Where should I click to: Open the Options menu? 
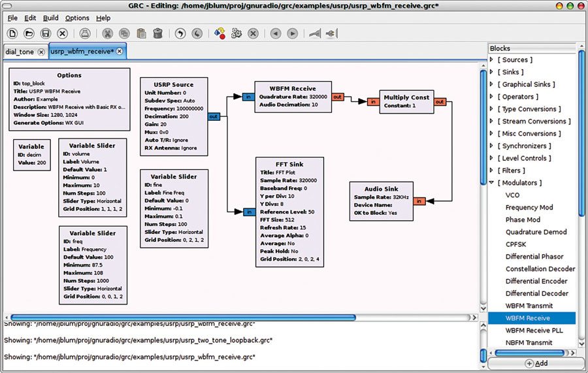point(77,18)
